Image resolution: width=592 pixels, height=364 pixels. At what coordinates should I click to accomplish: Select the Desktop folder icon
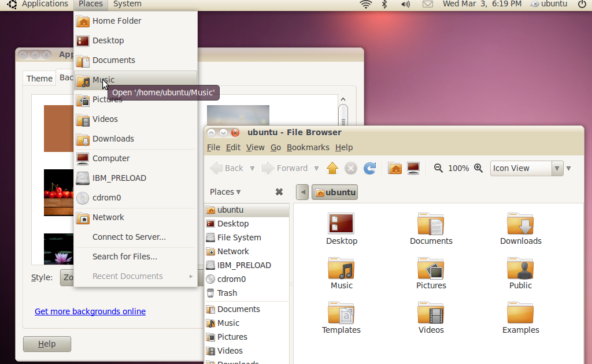click(x=341, y=229)
